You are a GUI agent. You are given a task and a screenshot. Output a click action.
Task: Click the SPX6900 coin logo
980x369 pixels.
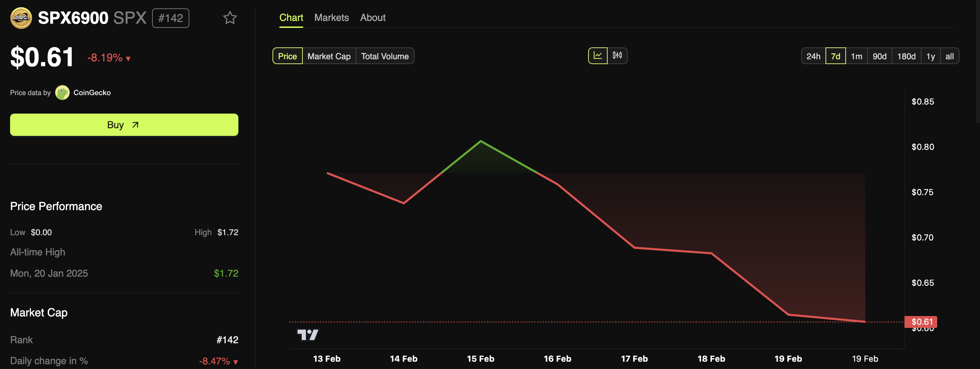[21, 18]
